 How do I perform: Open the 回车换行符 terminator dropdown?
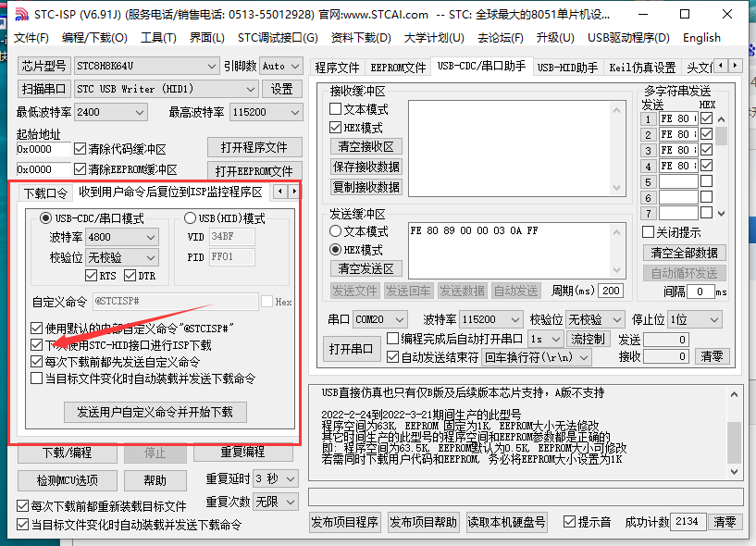point(536,357)
